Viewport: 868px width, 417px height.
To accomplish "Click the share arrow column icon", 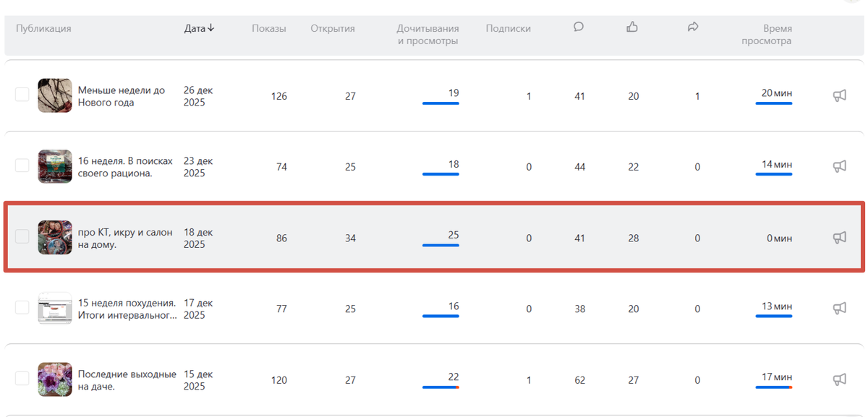I will point(692,27).
